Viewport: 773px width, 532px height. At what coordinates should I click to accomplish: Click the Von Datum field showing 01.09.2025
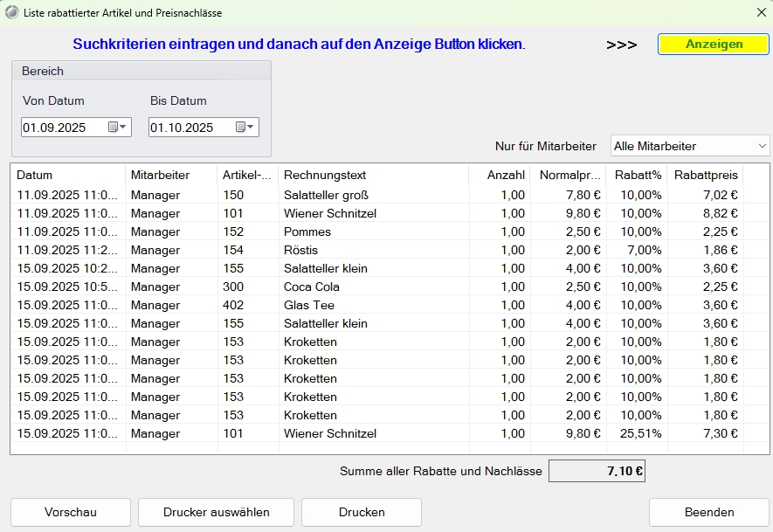(76, 128)
